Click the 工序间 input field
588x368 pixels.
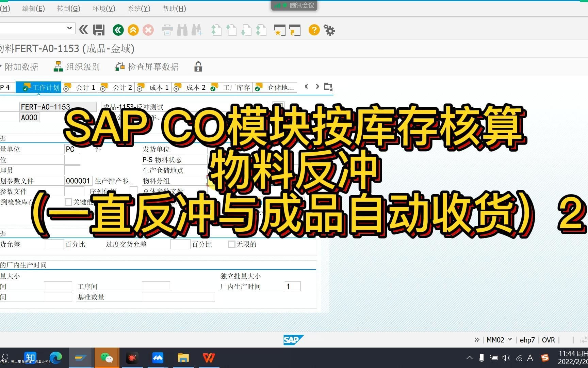point(156,287)
